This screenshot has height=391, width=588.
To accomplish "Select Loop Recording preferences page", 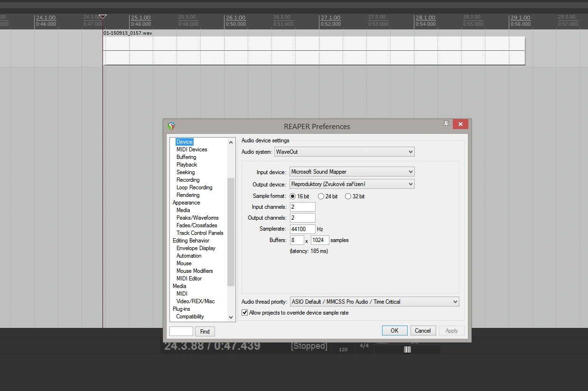I will (194, 187).
